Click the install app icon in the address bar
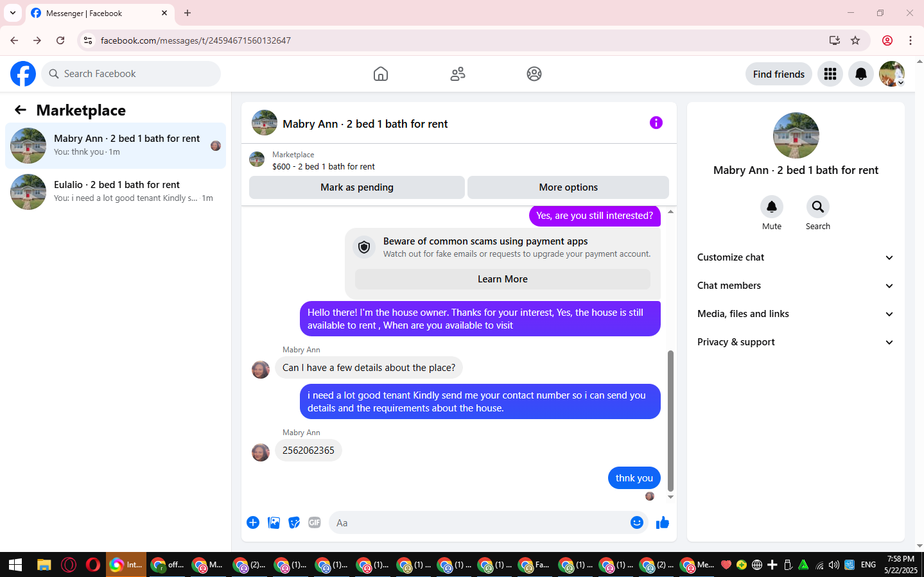 [834, 40]
